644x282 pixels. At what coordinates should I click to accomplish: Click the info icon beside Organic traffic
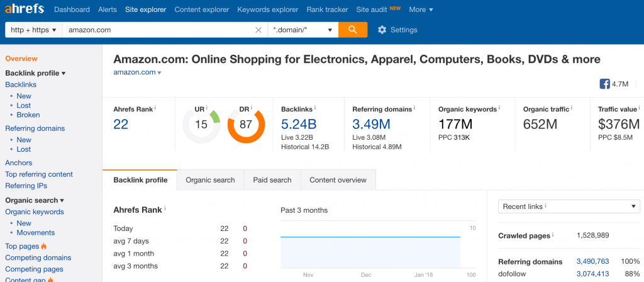pos(572,108)
